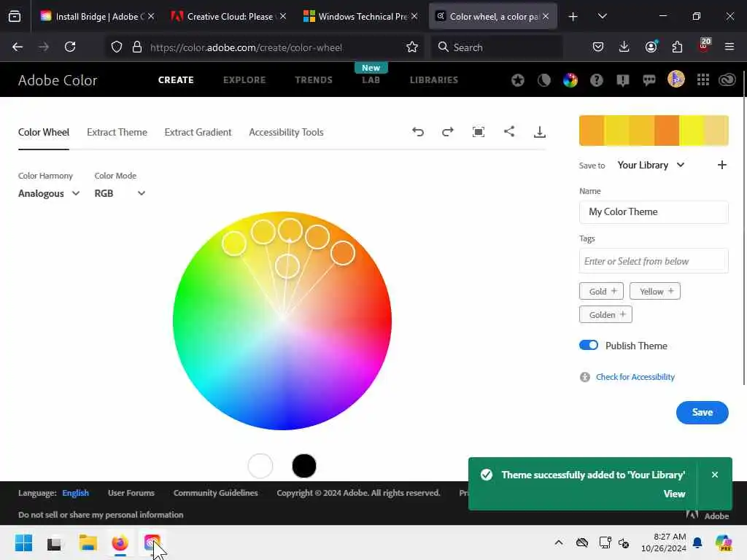Image resolution: width=747 pixels, height=560 pixels.
Task: Expand the Color Harmony Analogous dropdown
Action: click(x=49, y=193)
